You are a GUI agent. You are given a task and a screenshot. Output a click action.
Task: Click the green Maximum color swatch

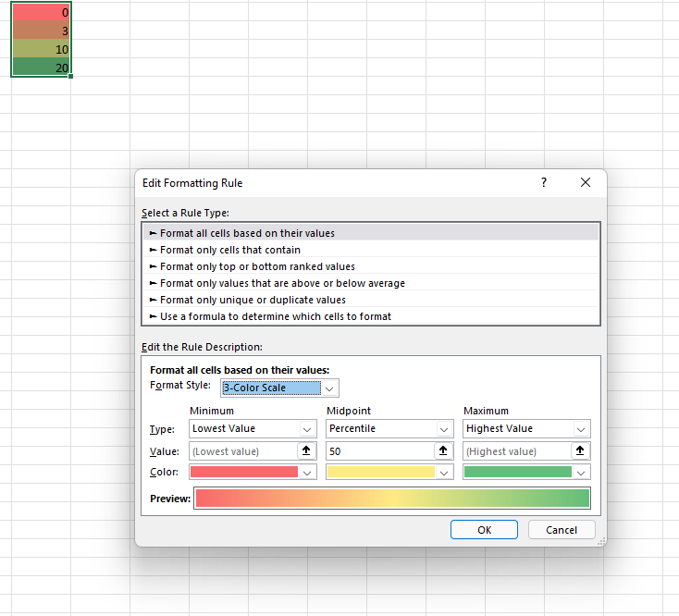(518, 472)
